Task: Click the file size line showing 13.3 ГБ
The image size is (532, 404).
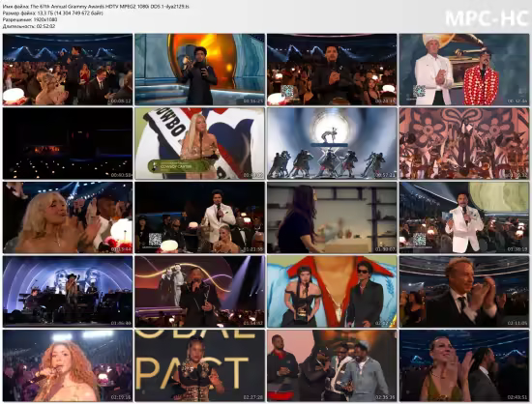Action: [52, 13]
